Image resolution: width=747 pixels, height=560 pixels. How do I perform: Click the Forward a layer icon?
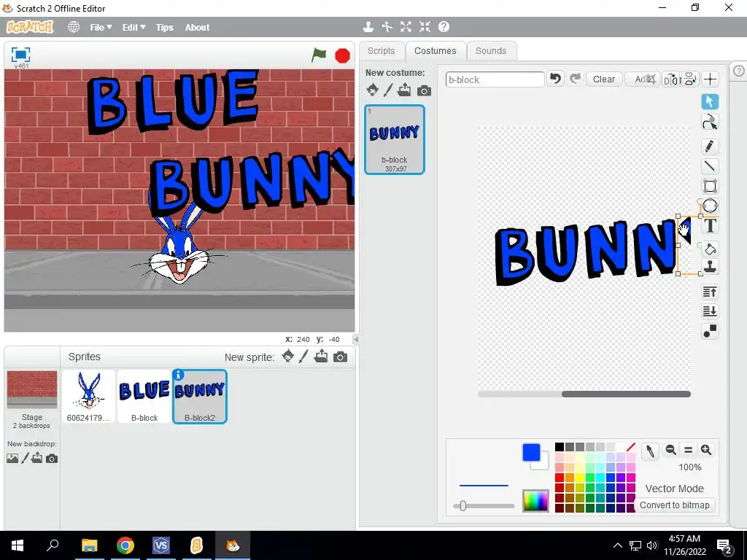[710, 292]
